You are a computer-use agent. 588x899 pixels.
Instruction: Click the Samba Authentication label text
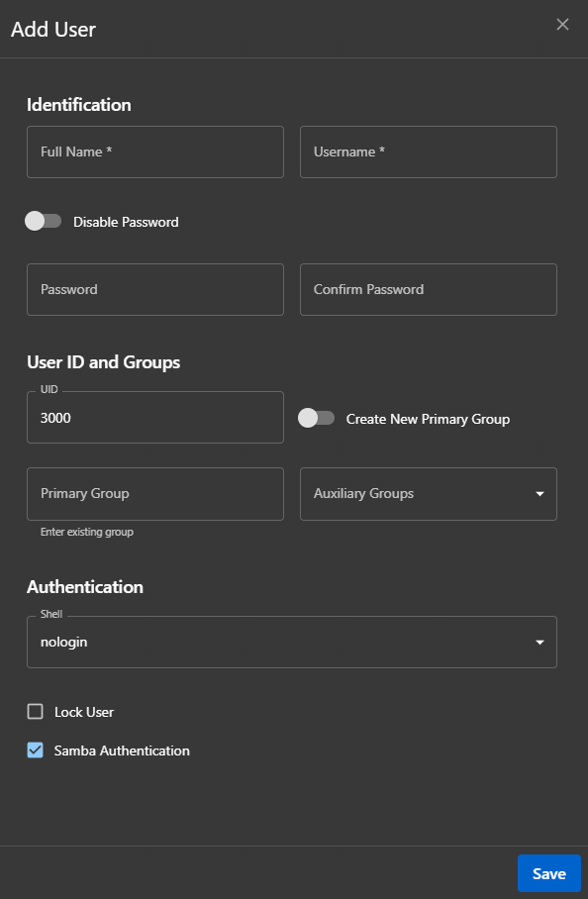(x=120, y=749)
